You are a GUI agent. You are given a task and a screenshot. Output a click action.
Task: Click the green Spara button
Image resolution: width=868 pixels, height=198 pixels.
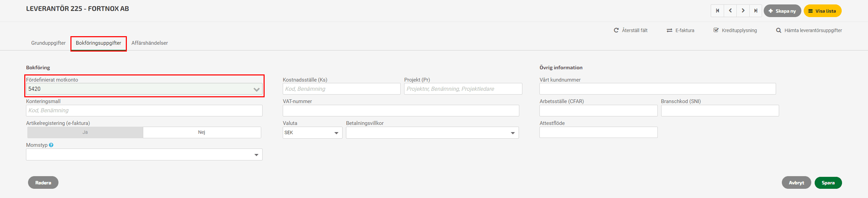click(828, 183)
